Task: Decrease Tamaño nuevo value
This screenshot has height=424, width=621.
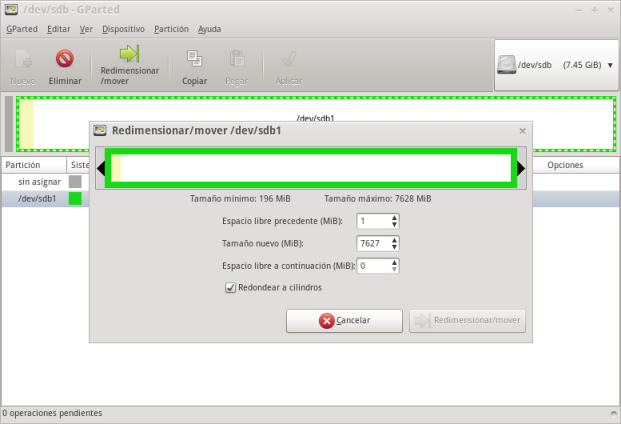Action: coord(394,247)
